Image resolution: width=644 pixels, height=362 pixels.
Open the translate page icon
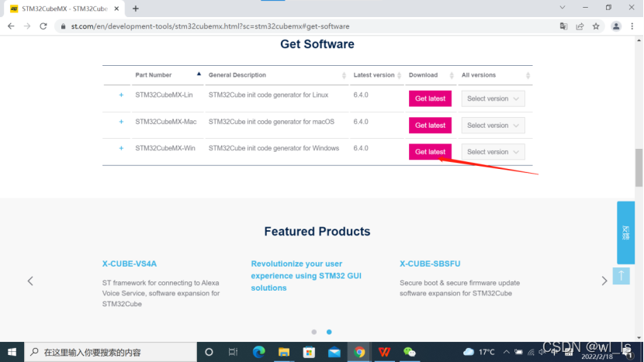tap(563, 26)
